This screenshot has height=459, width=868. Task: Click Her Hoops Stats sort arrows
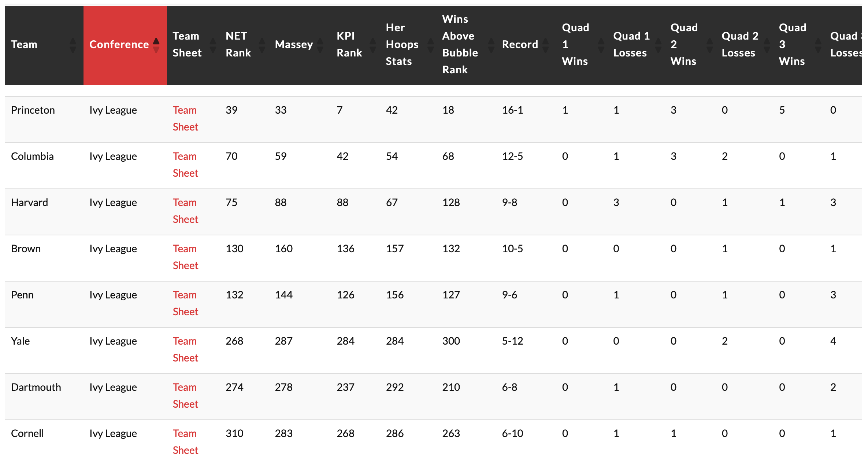431,45
